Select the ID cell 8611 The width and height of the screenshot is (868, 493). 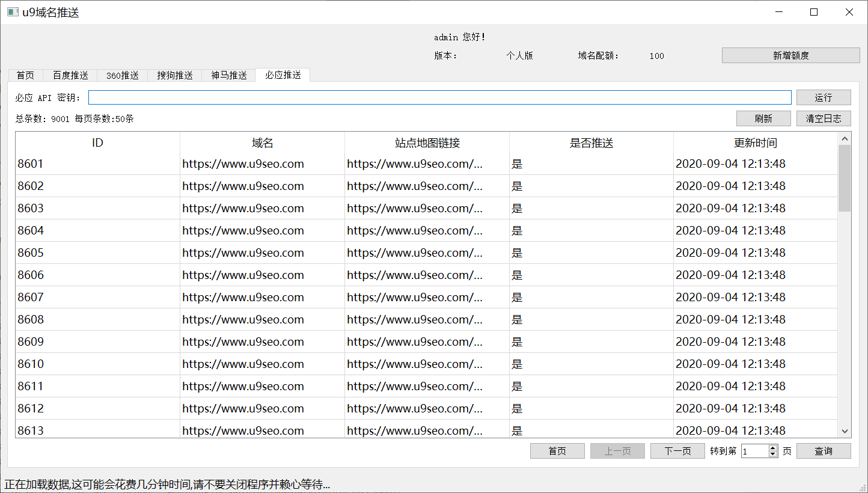tap(97, 386)
